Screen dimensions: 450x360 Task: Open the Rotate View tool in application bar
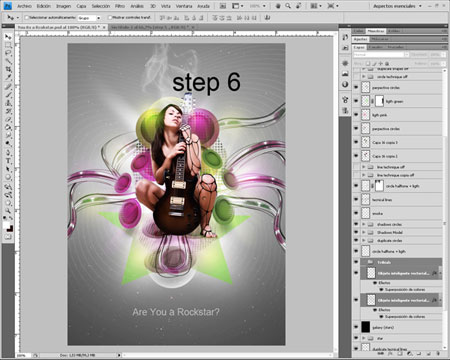tap(299, 6)
